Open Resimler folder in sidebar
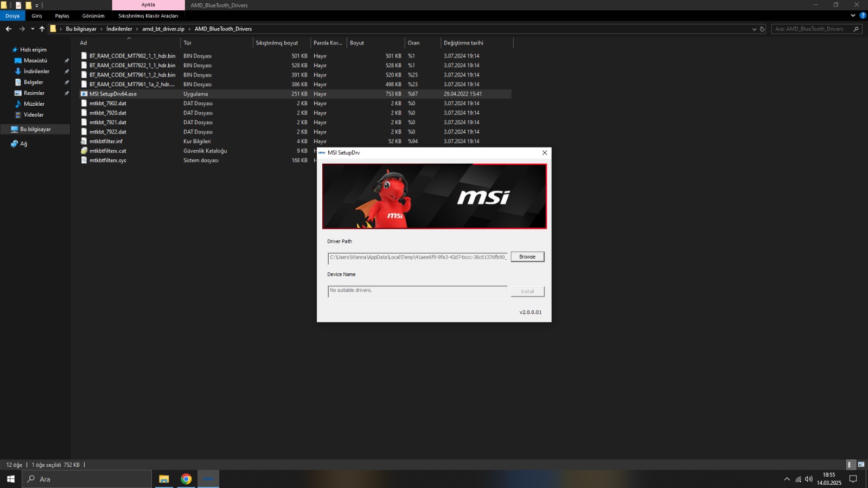Screen dimensions: 868x488 click(x=34, y=93)
